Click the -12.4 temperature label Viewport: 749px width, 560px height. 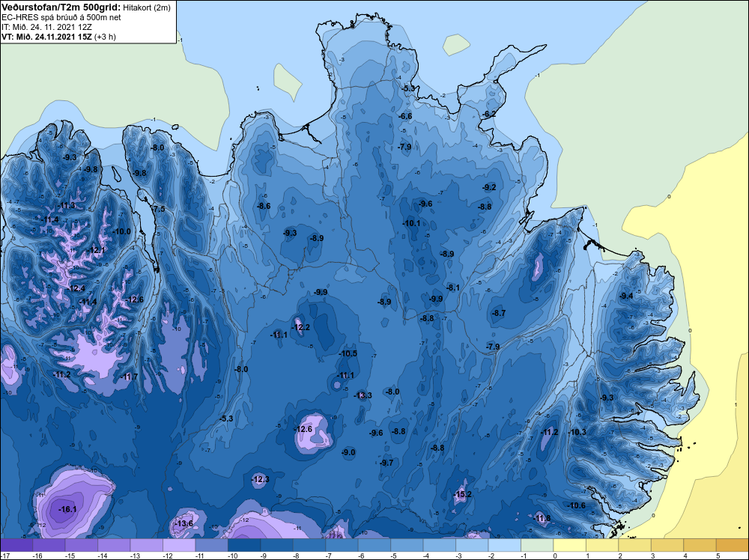76,288
